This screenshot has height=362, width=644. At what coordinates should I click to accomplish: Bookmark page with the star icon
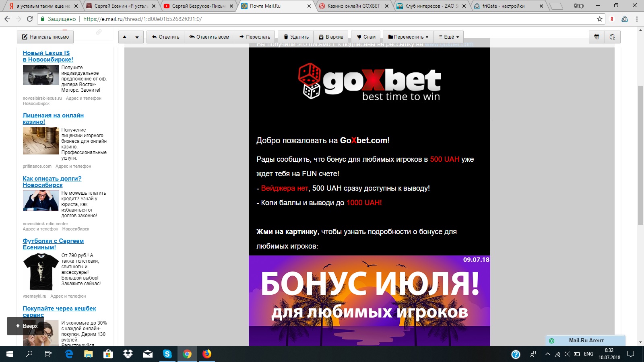[600, 19]
